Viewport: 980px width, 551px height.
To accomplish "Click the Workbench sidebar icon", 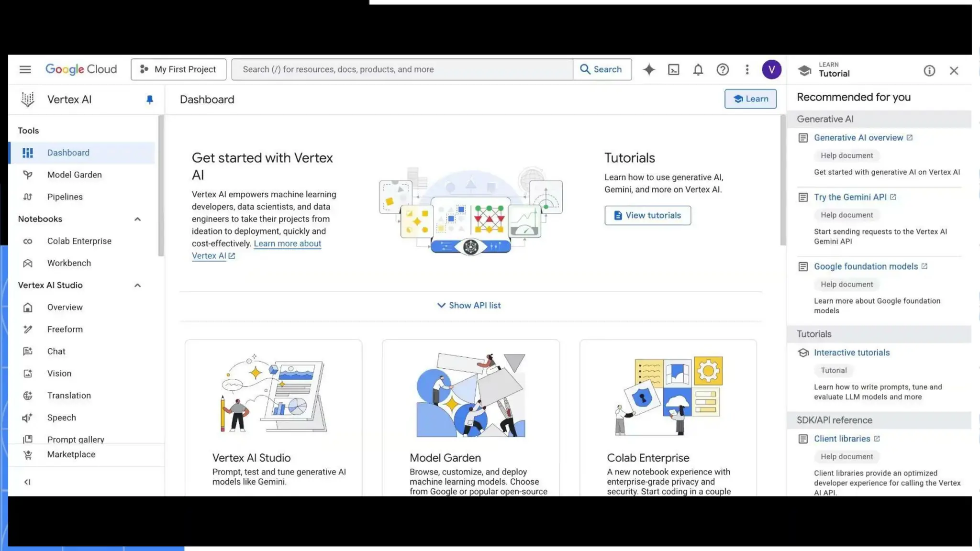I will coord(28,263).
